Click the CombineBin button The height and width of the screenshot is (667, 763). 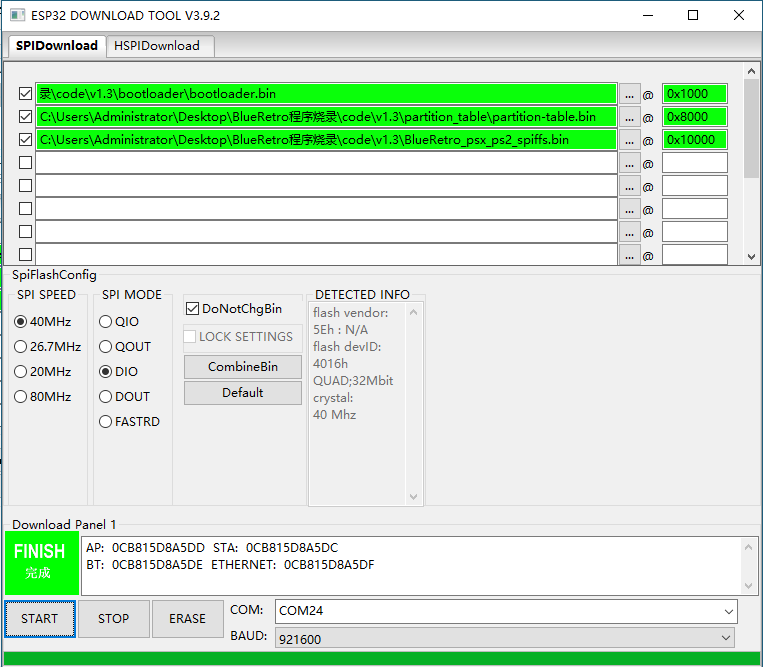(x=242, y=367)
